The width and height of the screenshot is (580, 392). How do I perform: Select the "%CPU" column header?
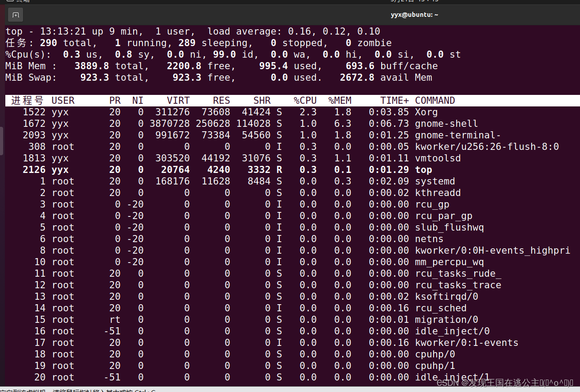[305, 101]
